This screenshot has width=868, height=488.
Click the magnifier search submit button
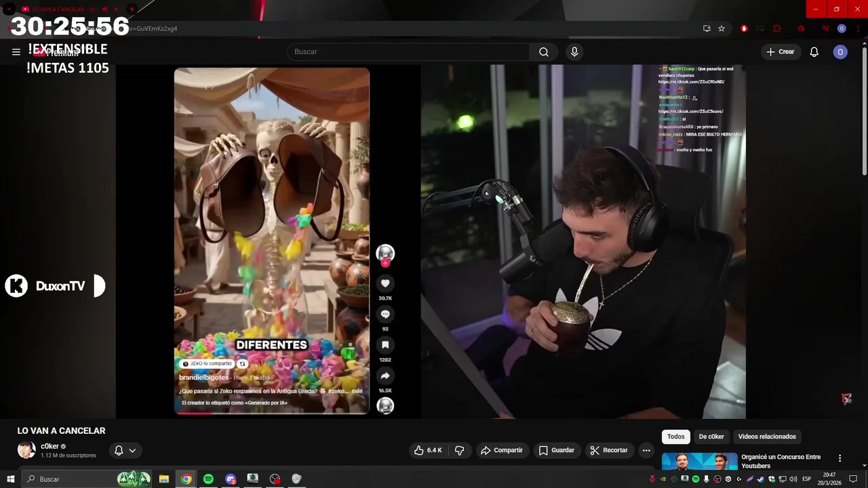point(544,52)
